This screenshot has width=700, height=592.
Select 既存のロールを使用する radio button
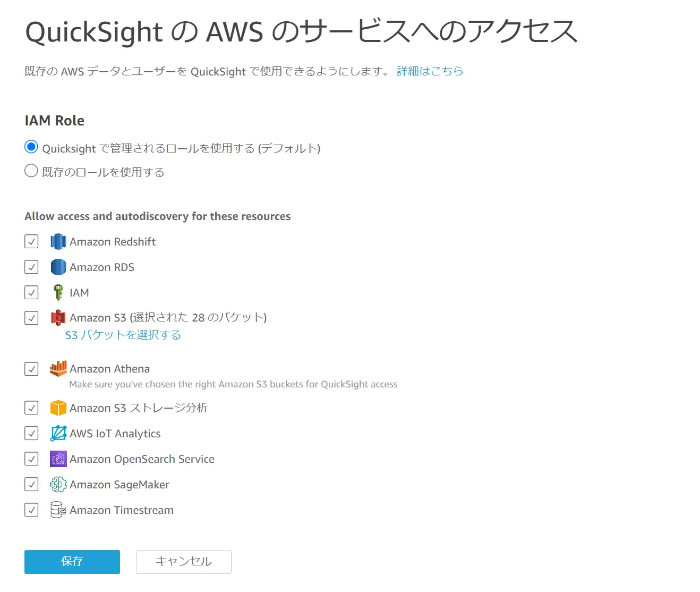click(31, 171)
